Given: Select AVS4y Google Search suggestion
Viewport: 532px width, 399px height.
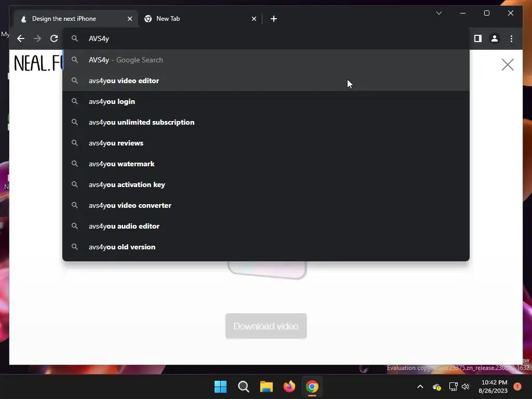Looking at the screenshot, I should pyautogui.click(x=266, y=60).
